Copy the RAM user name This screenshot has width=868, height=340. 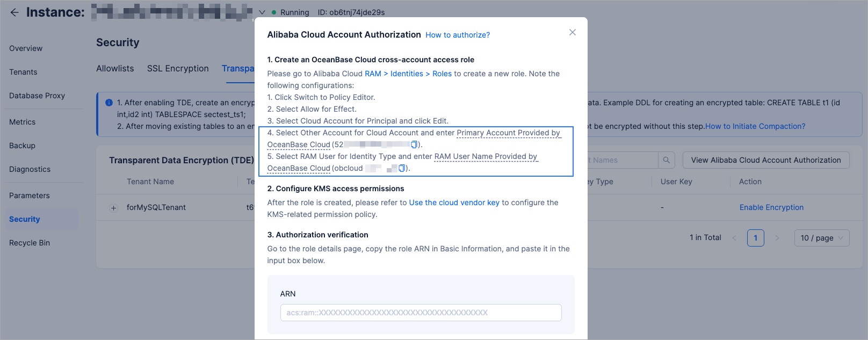click(402, 168)
